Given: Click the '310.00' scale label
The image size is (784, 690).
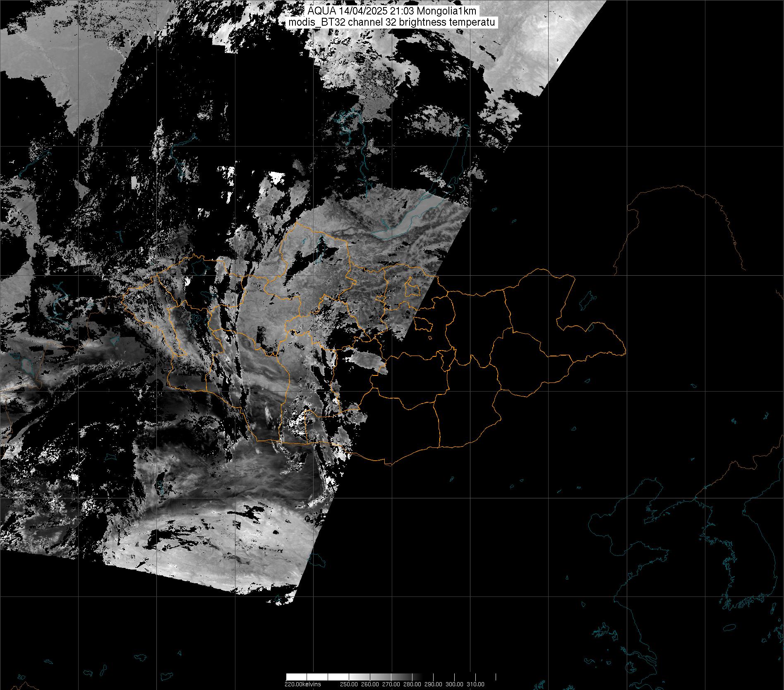Looking at the screenshot, I should [475, 684].
